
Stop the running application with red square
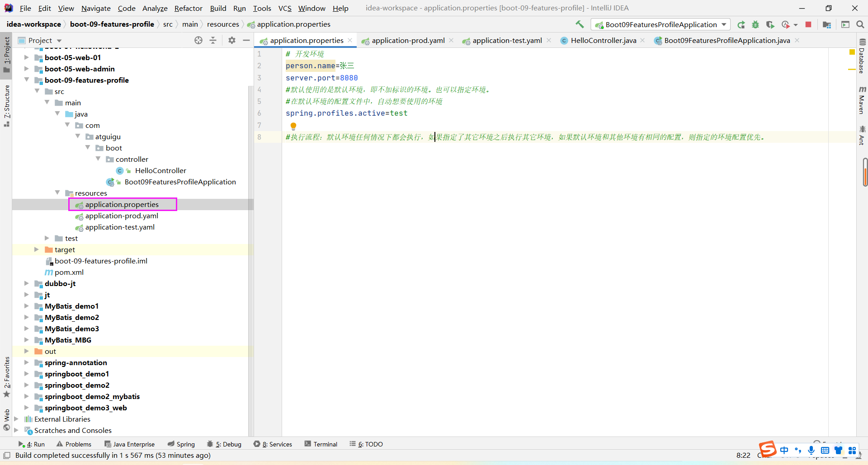click(808, 25)
